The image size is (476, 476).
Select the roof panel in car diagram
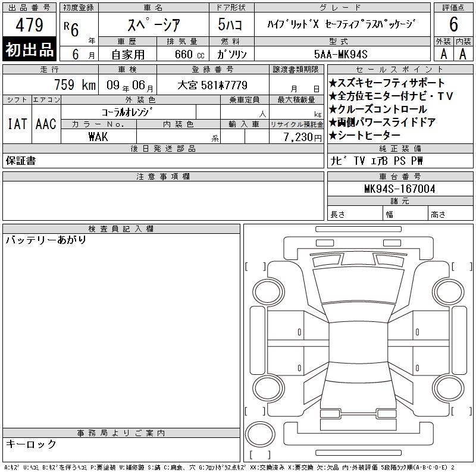[358, 343]
